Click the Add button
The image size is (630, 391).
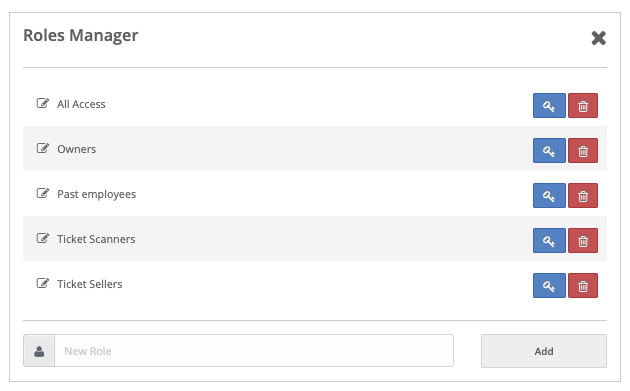point(544,351)
